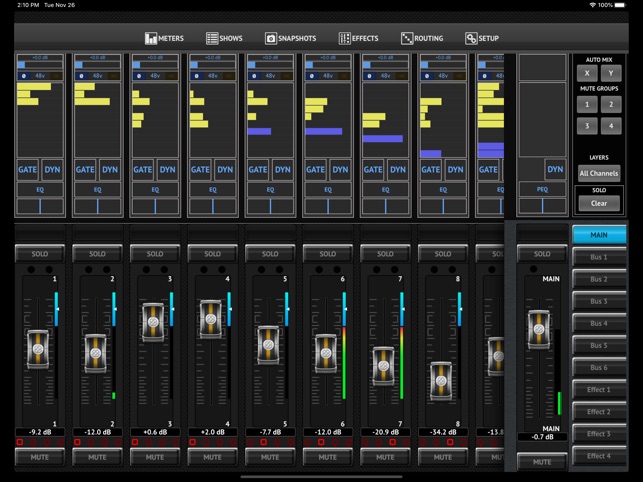The image size is (643, 482).
Task: Solo channel 5
Action: point(270,254)
